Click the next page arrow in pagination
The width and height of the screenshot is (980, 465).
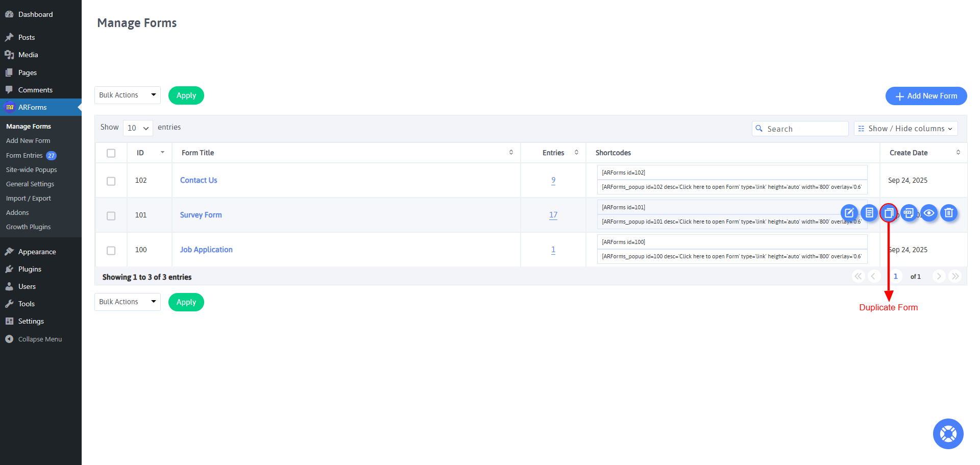[x=939, y=276]
